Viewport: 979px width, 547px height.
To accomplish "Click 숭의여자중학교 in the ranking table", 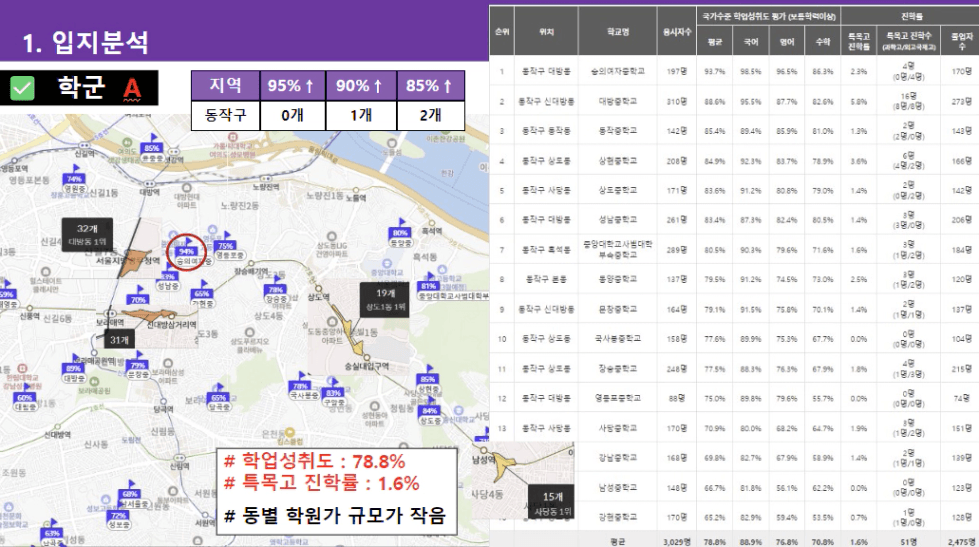I will coord(617,71).
